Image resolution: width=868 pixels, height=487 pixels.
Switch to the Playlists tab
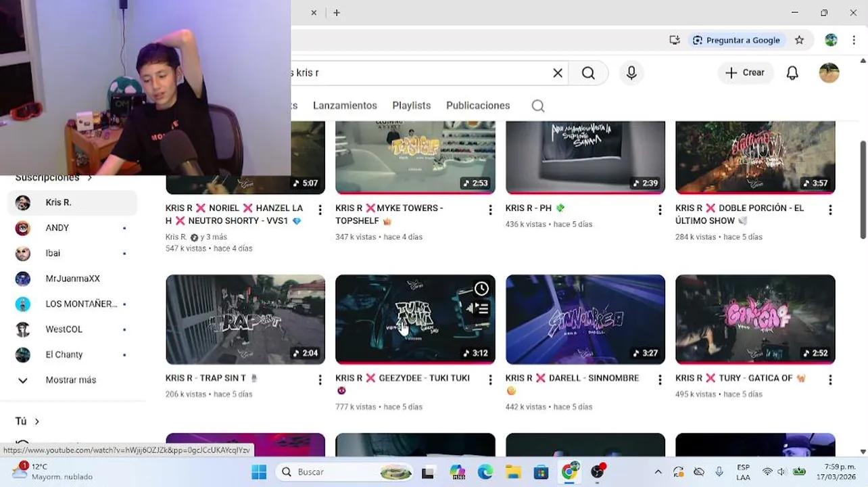412,106
